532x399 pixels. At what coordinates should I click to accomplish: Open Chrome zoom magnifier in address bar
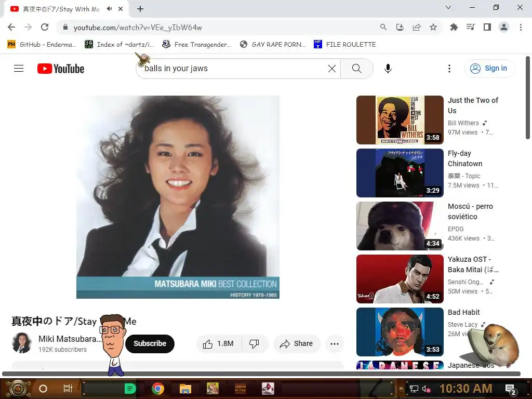pos(383,27)
